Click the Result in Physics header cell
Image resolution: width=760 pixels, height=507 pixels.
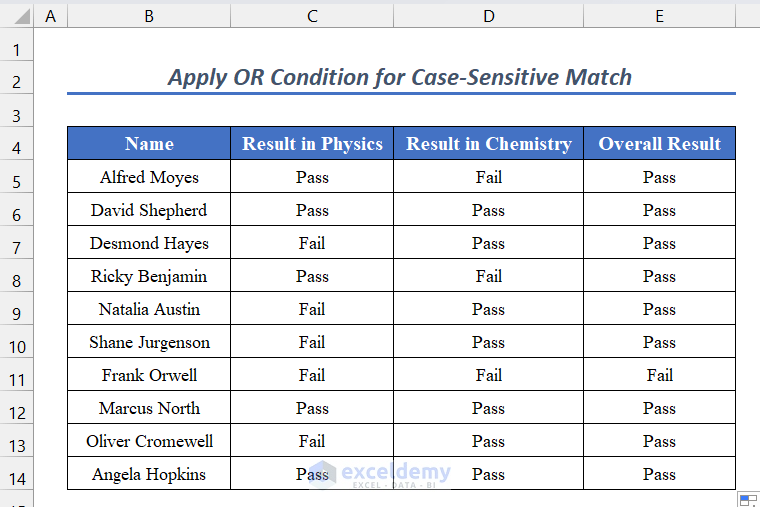312,143
